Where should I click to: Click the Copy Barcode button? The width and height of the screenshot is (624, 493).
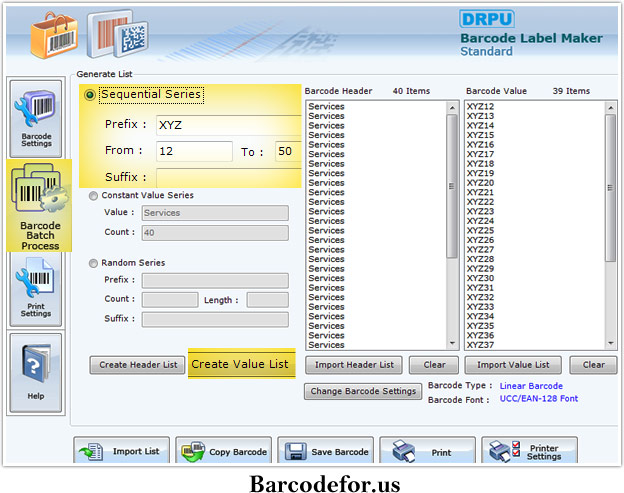pos(223,451)
